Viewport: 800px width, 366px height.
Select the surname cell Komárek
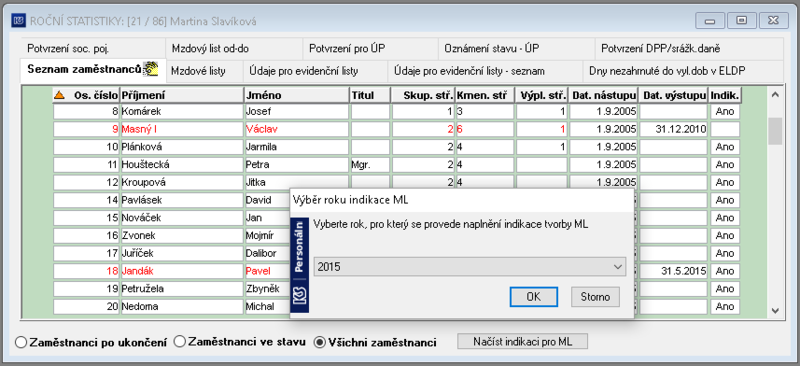(x=182, y=111)
